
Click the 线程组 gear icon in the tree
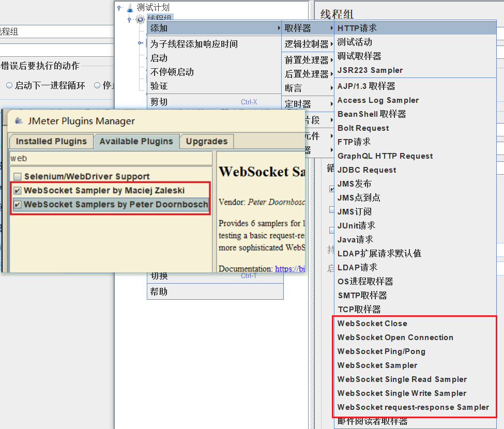coord(140,19)
